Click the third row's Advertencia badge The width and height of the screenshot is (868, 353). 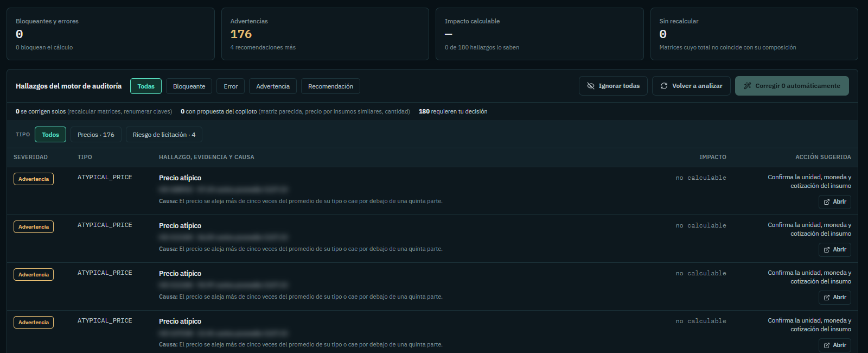[34, 275]
